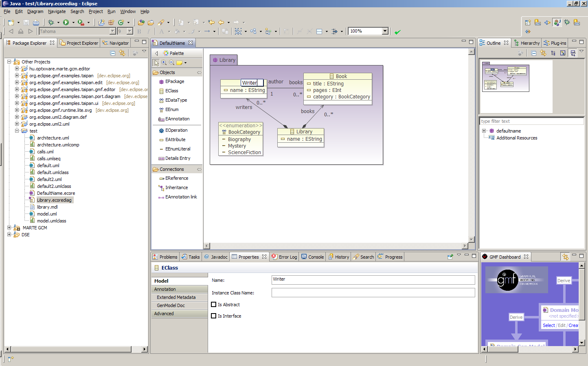Switch to the Project Explorer tab
Viewport: 588px width, 366px height.
[x=79, y=43]
